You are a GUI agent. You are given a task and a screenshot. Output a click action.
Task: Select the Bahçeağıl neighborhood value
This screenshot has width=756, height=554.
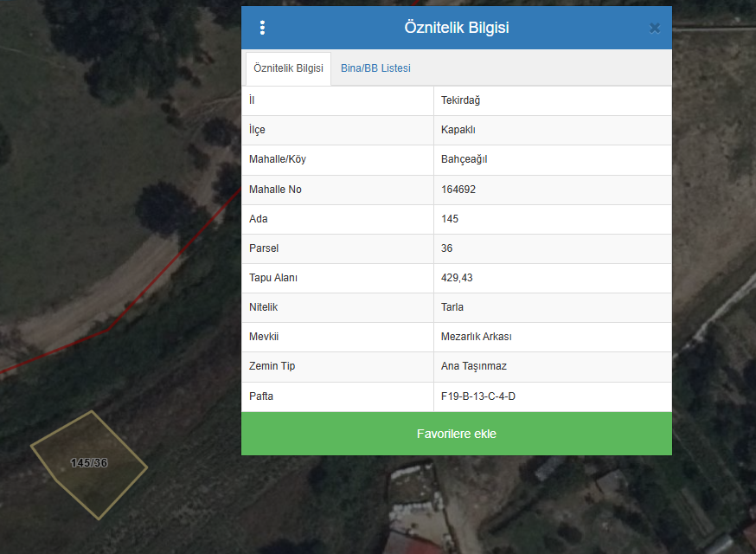pos(464,159)
